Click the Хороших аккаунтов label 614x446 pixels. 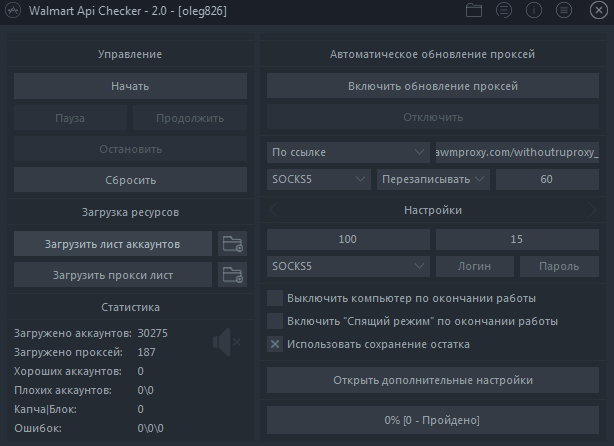[x=68, y=371]
